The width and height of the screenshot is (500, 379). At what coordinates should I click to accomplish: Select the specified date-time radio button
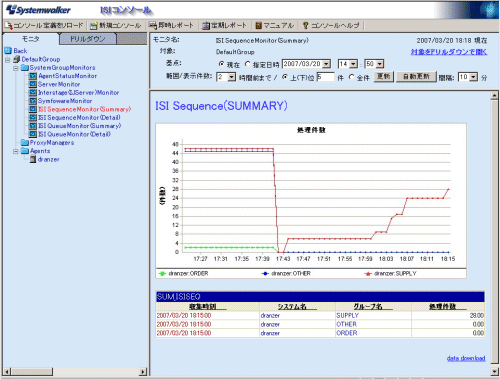[x=247, y=64]
